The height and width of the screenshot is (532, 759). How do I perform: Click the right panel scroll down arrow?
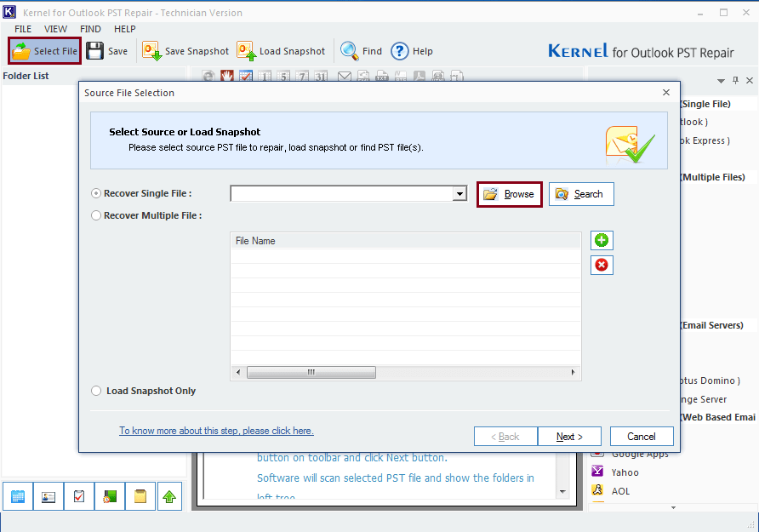[x=673, y=507]
